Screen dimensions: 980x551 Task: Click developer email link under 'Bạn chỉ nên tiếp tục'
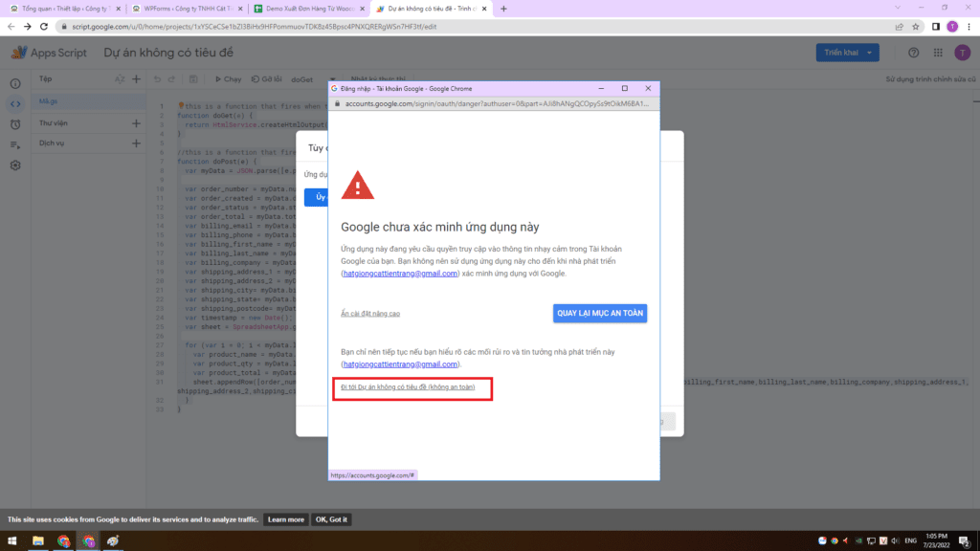tap(400, 364)
